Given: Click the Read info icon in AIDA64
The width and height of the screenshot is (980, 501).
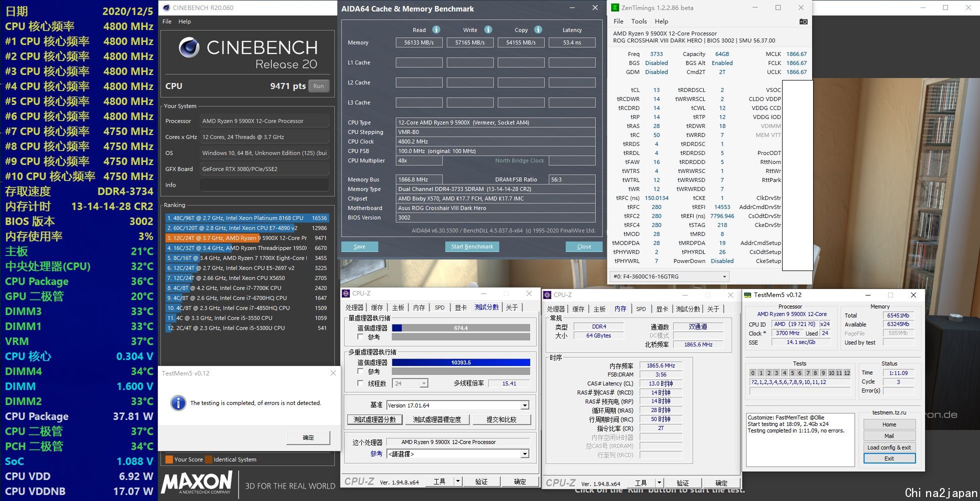Looking at the screenshot, I should click(436, 29).
